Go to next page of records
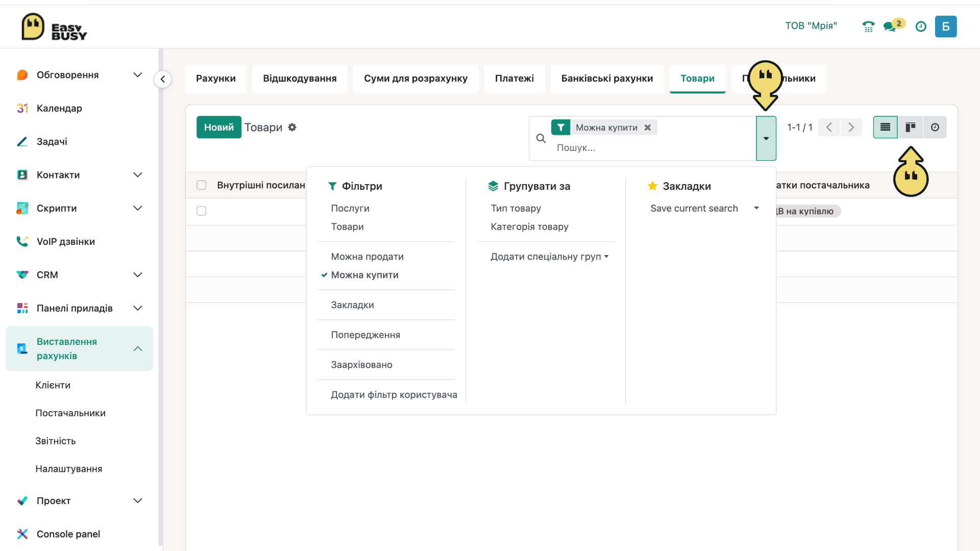This screenshot has width=980, height=551. [851, 127]
